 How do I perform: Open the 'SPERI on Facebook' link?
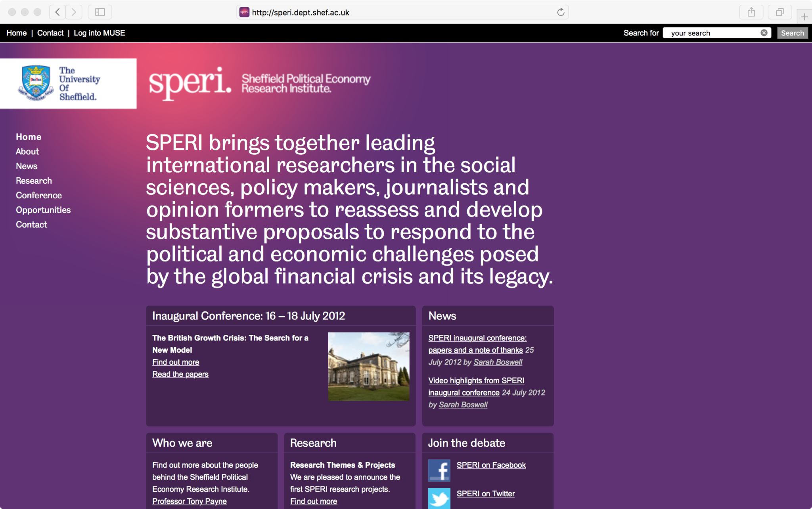point(491,465)
